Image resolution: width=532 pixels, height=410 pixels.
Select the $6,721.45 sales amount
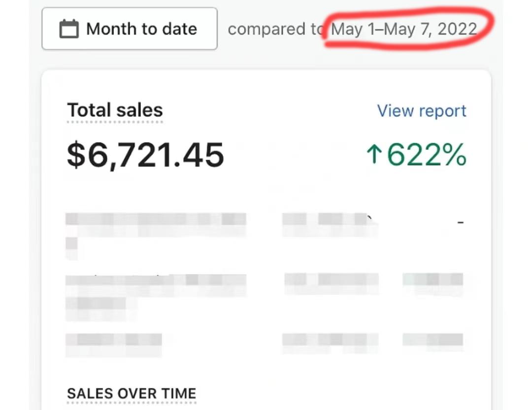145,155
